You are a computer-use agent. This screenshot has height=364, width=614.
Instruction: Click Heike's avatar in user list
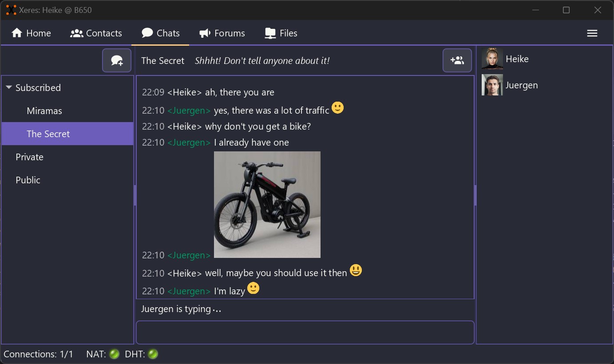click(x=492, y=59)
